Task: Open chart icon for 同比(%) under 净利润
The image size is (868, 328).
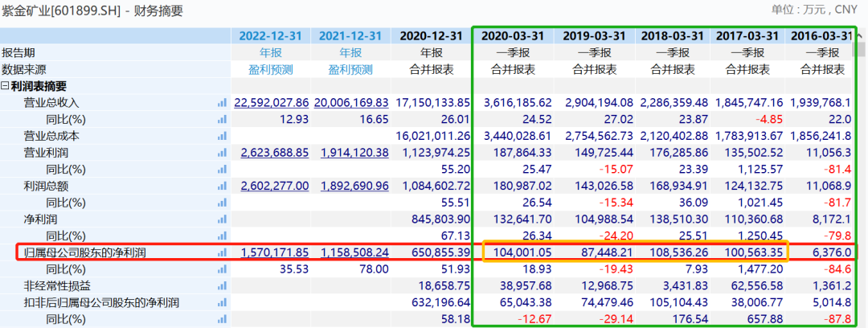Action: (x=223, y=236)
